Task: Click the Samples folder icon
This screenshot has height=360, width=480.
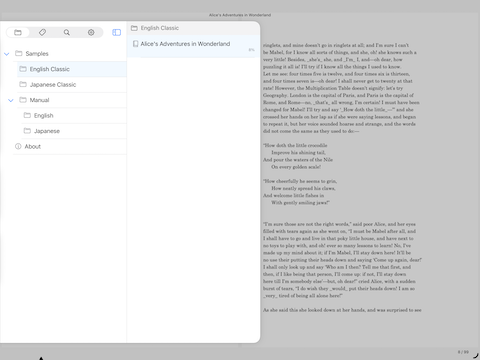Action: point(19,53)
